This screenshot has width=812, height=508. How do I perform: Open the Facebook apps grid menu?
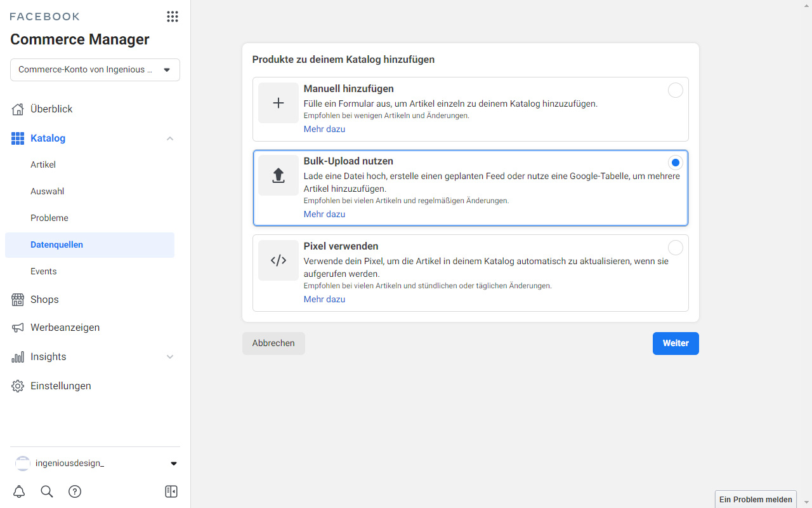point(173,17)
